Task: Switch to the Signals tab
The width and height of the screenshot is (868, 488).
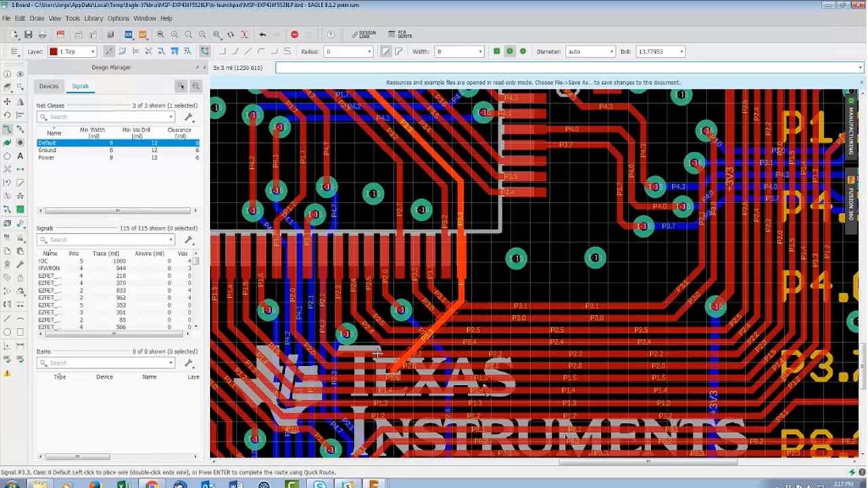Action: [80, 86]
